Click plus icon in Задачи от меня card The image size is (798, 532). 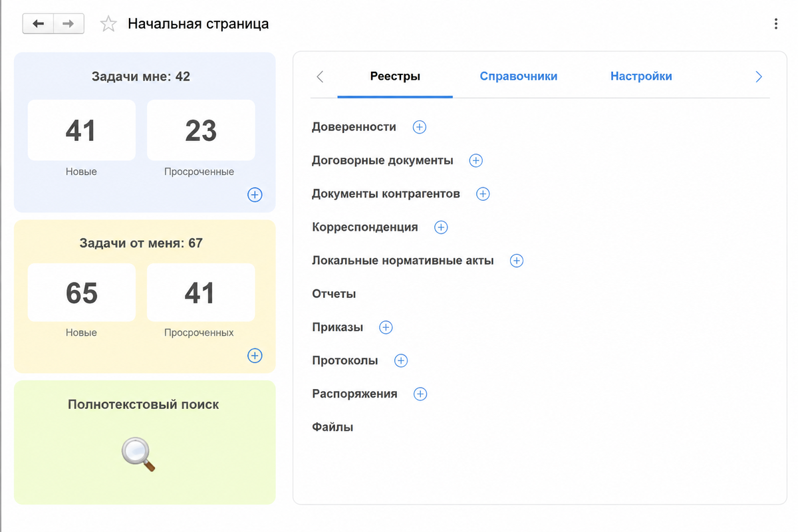tap(255, 355)
